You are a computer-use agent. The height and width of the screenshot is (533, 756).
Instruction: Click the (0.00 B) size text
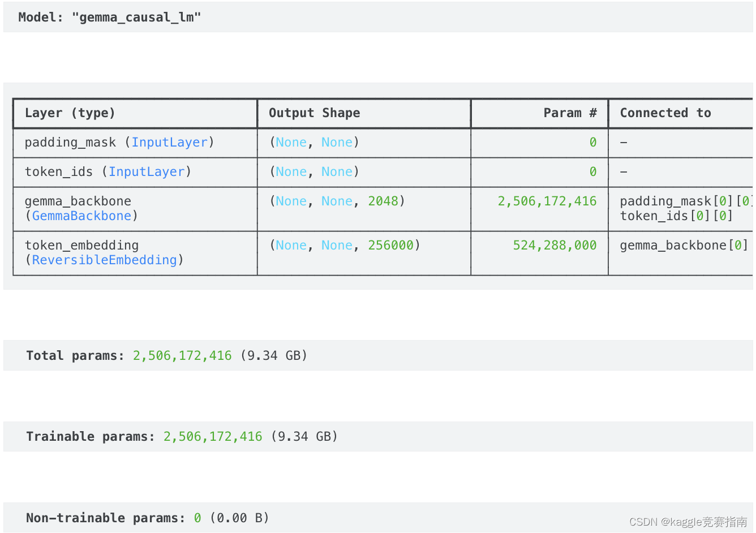coord(239,518)
